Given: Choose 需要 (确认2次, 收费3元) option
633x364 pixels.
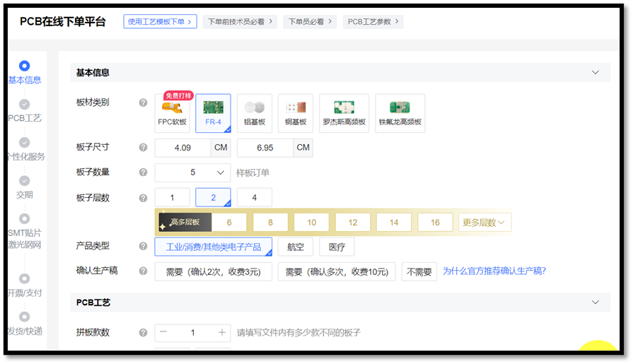Looking at the screenshot, I should pos(213,271).
